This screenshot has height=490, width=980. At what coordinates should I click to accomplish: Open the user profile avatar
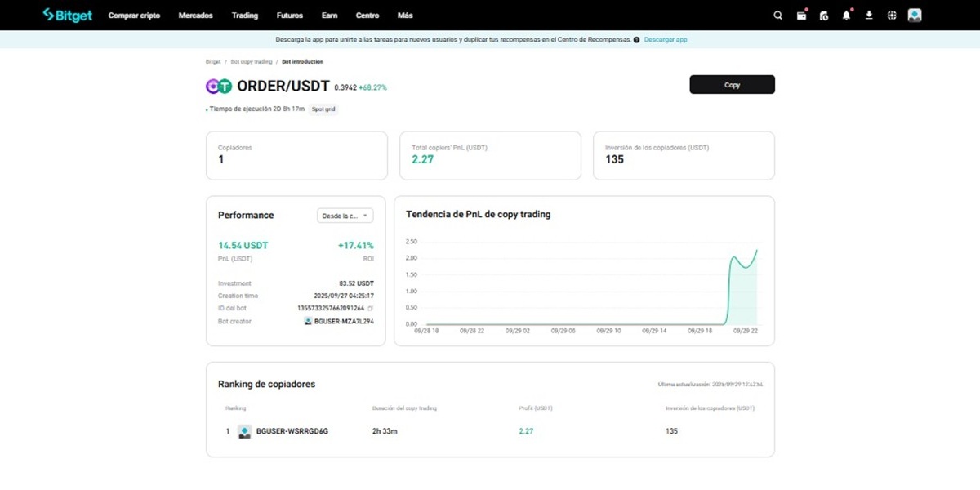915,16
